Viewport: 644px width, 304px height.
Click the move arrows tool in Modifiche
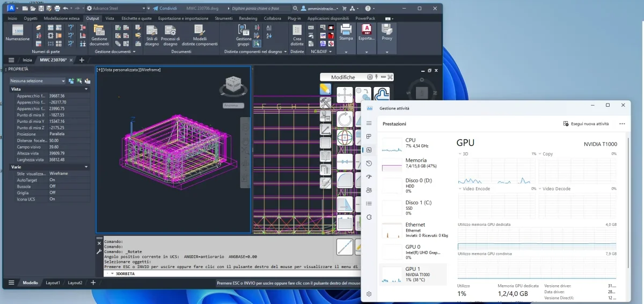[345, 95]
